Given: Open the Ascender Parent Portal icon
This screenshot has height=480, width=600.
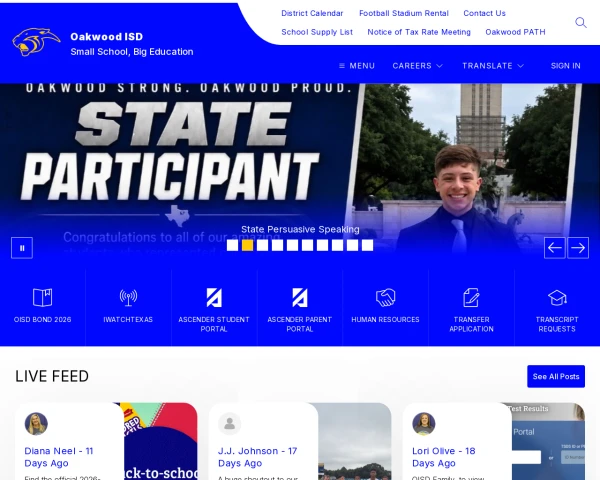Looking at the screenshot, I should pos(300,297).
